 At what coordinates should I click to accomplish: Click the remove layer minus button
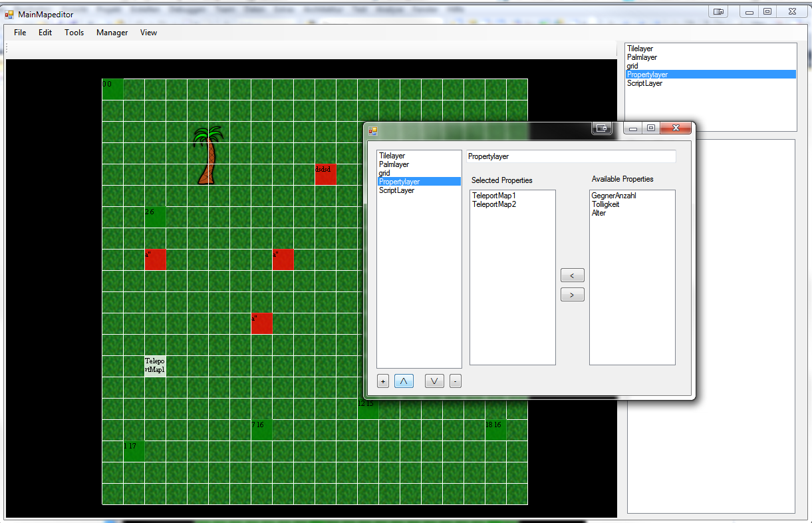(x=455, y=381)
